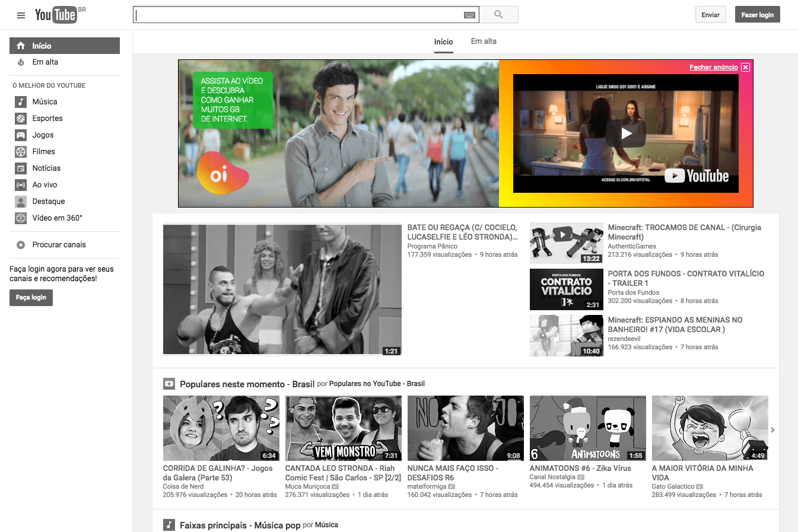Show next videos in Populares carousel
The width and height of the screenshot is (798, 532).
(x=772, y=430)
